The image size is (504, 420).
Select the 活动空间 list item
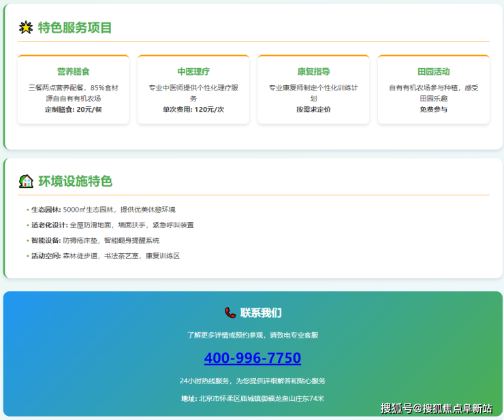coord(105,256)
